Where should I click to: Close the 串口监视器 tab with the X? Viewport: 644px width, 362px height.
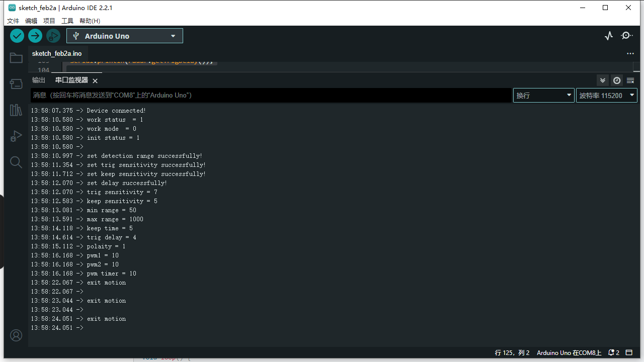[x=95, y=80]
